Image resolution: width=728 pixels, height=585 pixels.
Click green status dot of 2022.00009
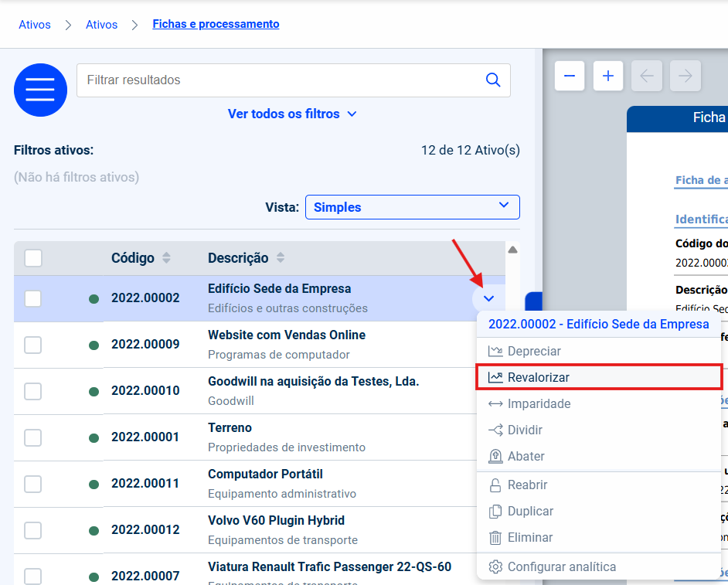(94, 345)
